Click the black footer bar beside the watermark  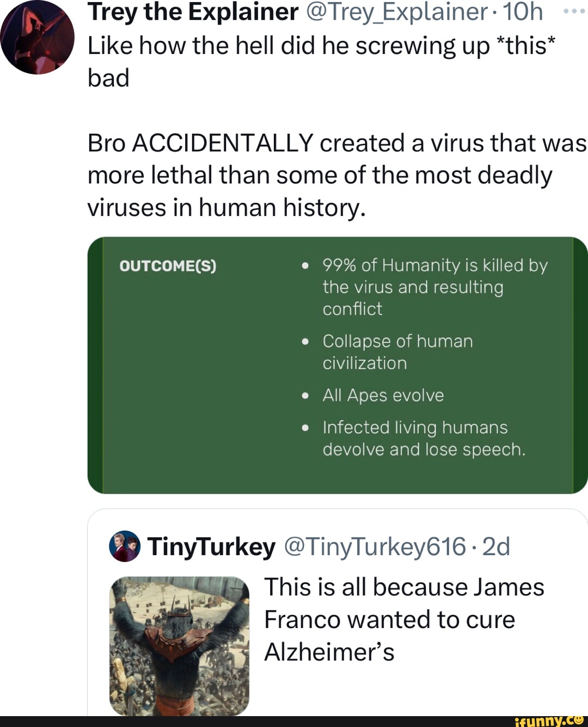pyautogui.click(x=245, y=722)
